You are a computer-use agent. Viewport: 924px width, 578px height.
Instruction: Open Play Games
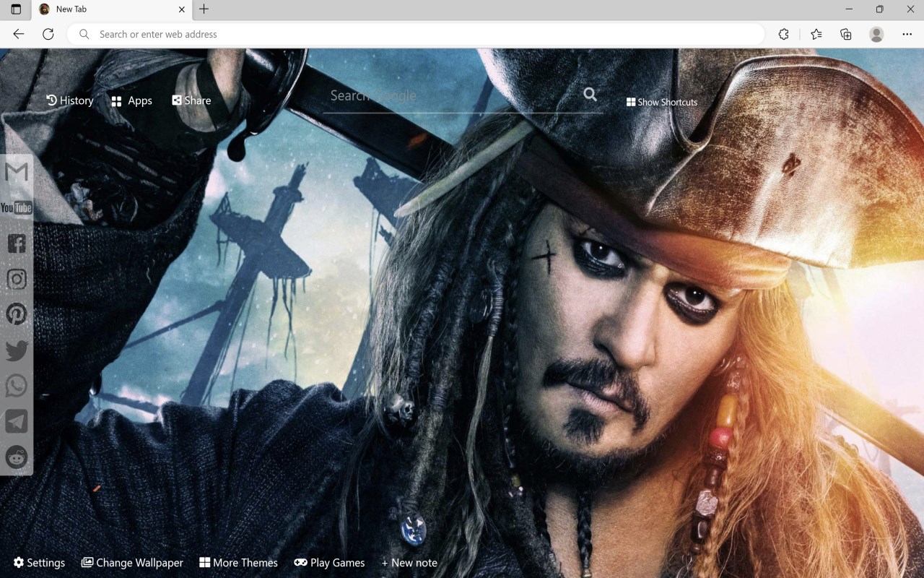coord(329,563)
